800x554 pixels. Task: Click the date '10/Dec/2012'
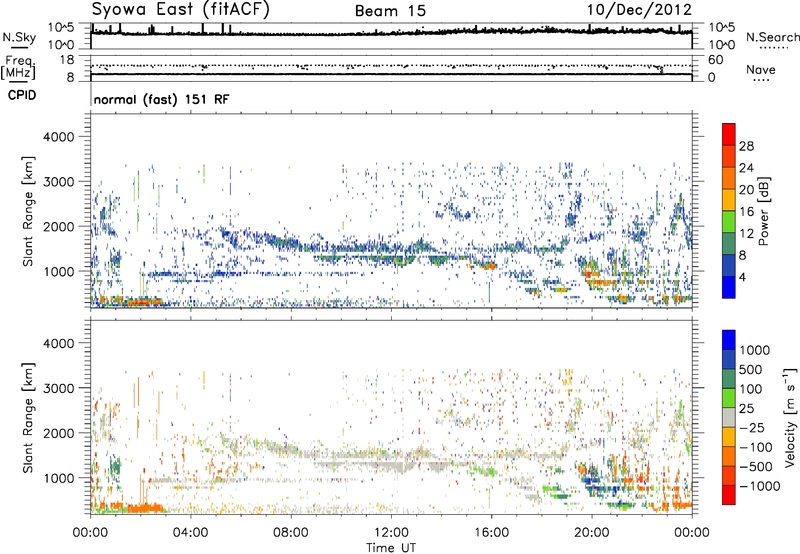(639, 10)
